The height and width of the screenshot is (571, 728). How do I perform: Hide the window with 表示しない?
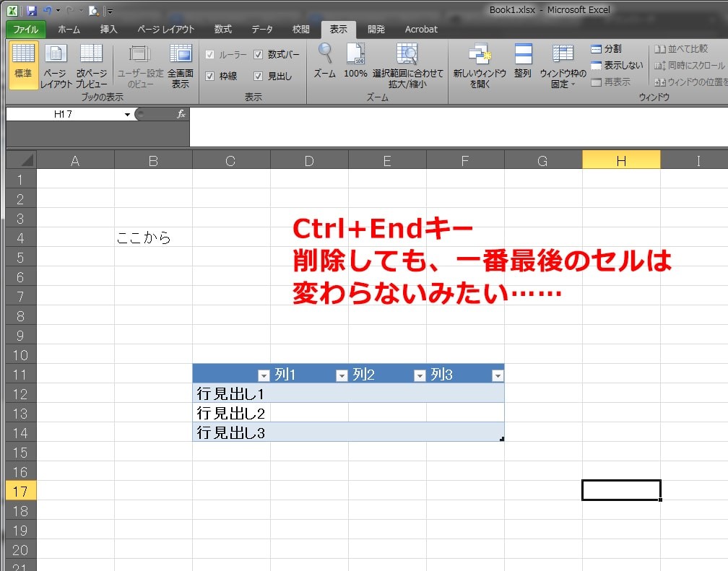coord(615,64)
